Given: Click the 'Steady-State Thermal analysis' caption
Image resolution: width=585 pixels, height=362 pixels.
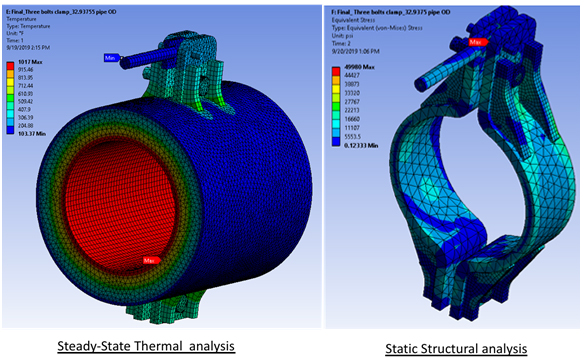Looking at the screenshot, I should click(x=146, y=346).
